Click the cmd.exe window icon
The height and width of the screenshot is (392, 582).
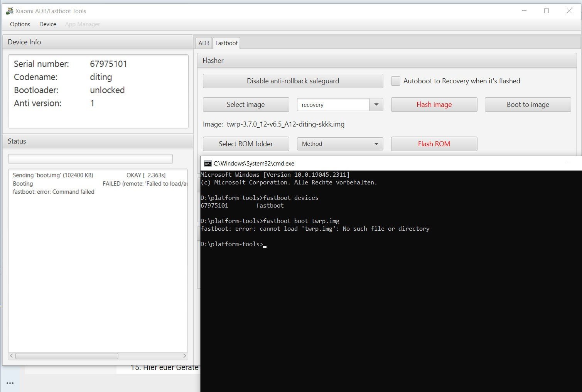(207, 163)
